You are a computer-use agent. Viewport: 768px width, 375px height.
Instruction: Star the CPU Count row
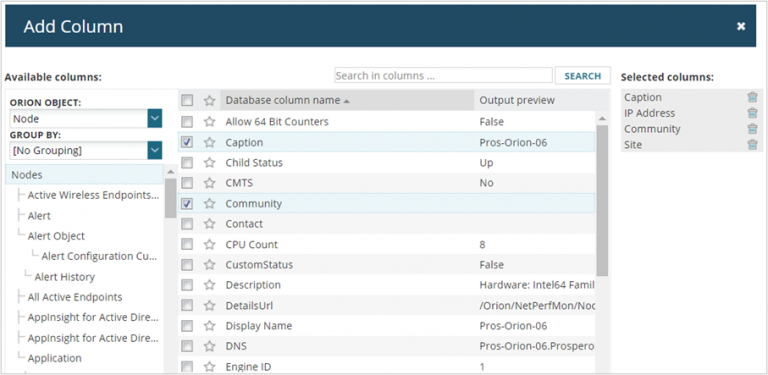[210, 244]
